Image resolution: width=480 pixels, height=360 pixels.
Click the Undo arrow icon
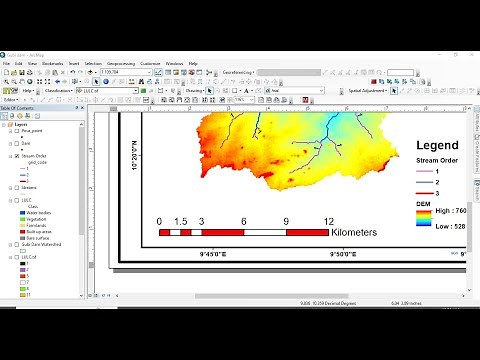73,72
